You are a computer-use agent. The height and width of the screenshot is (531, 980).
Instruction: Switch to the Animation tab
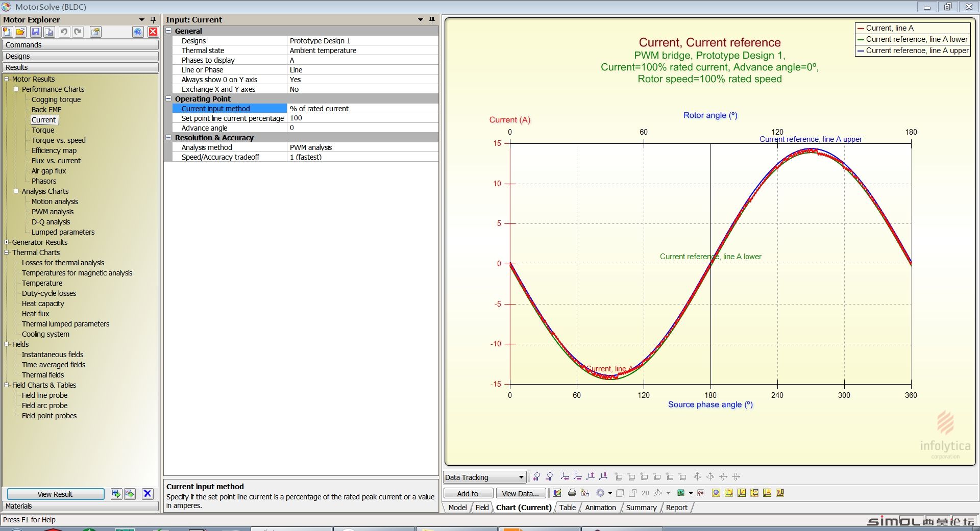pos(600,508)
